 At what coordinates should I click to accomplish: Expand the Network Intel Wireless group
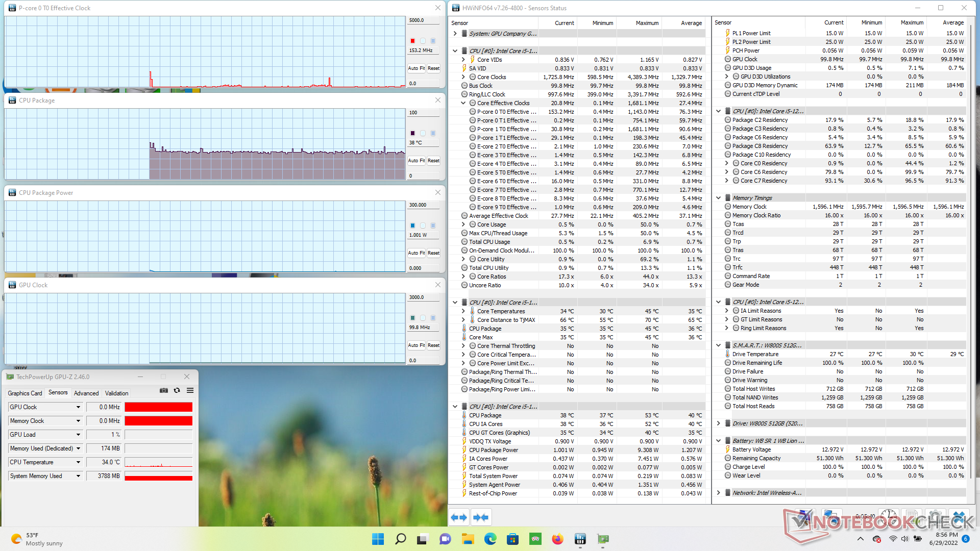[718, 493]
